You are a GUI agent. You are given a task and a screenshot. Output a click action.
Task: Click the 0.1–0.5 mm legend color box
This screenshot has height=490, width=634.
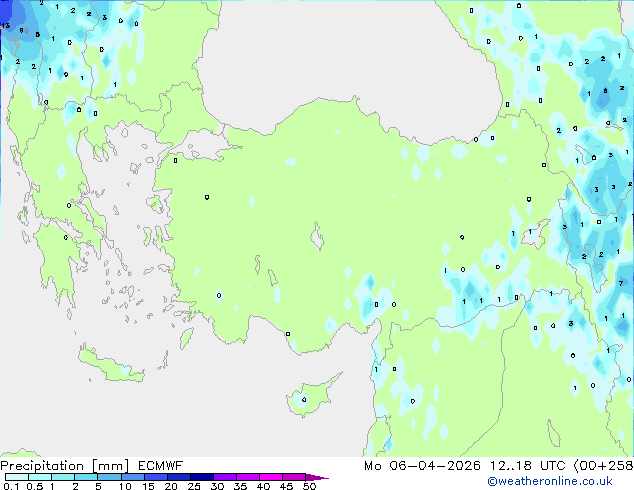tap(17, 477)
